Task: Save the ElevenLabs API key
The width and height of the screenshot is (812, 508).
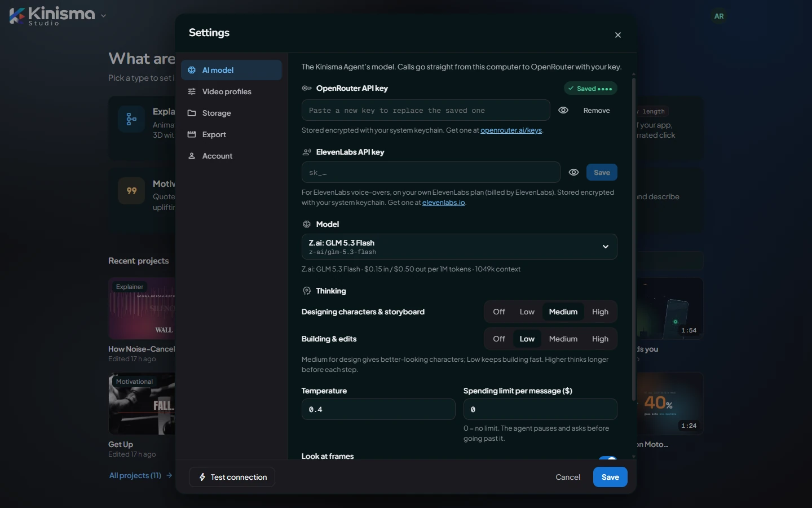Action: point(602,172)
